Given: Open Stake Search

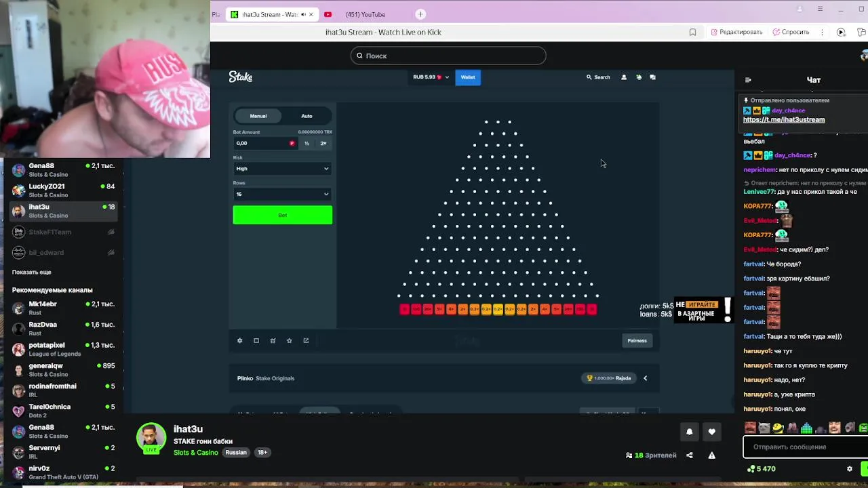Looking at the screenshot, I should [598, 77].
